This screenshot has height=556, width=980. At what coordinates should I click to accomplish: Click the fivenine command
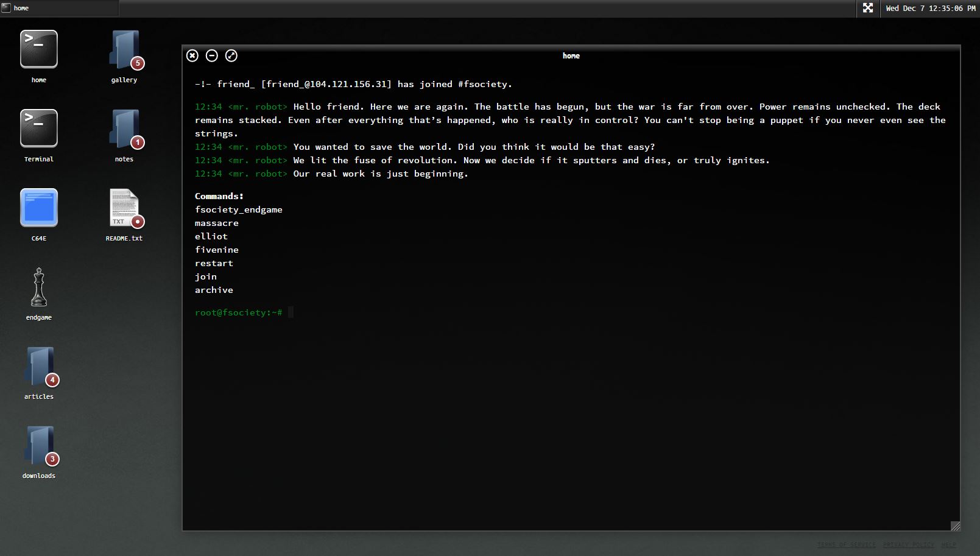pos(217,250)
